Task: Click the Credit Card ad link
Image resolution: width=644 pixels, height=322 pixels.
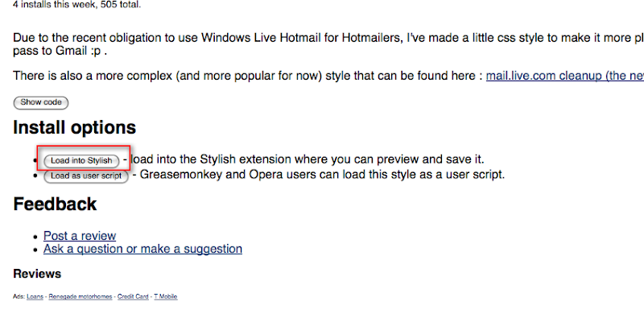Action: click(x=133, y=296)
